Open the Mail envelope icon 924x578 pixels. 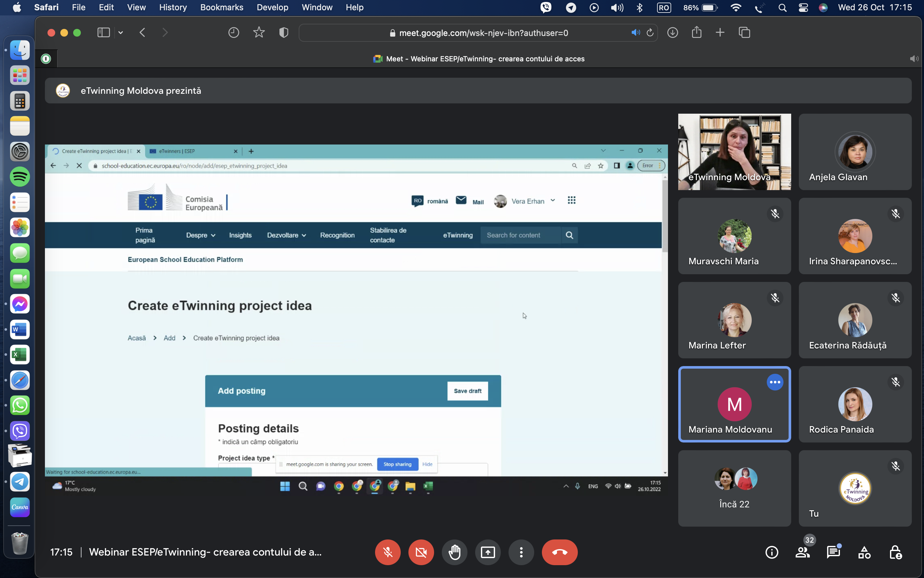461,200
